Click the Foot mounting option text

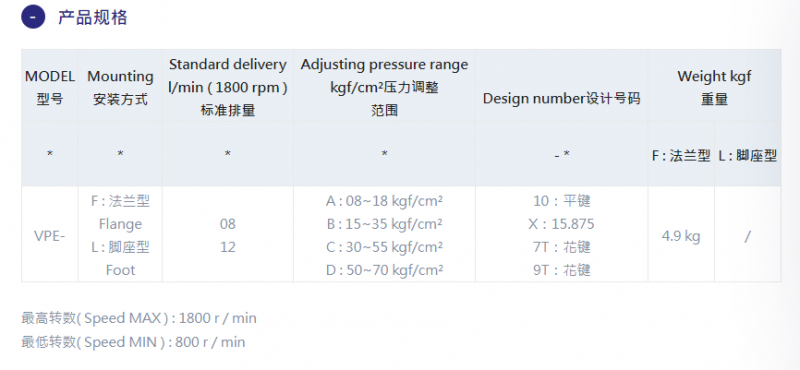[120, 270]
